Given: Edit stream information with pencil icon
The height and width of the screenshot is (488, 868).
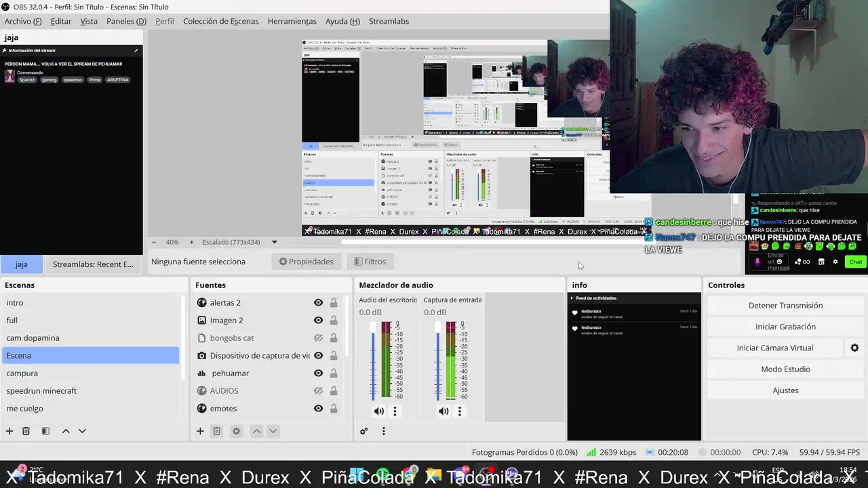Looking at the screenshot, I should pyautogui.click(x=136, y=50).
